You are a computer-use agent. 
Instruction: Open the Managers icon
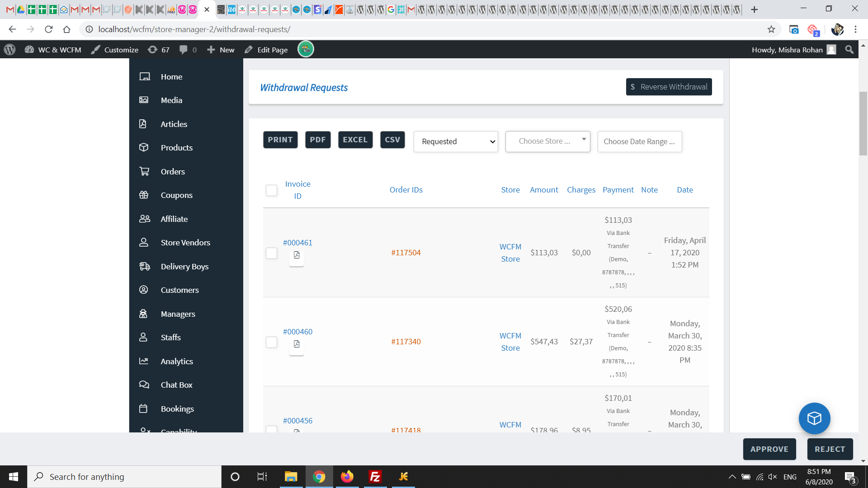143,314
